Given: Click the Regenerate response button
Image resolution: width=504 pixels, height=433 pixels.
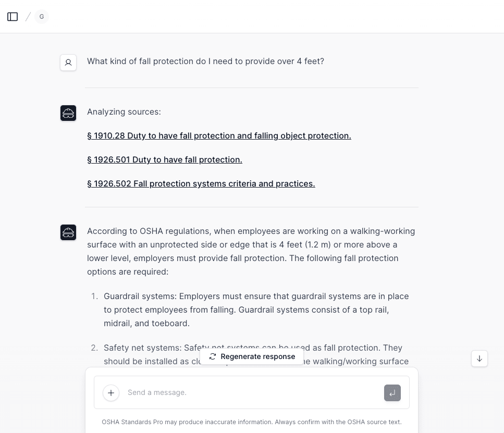Looking at the screenshot, I should tap(252, 356).
